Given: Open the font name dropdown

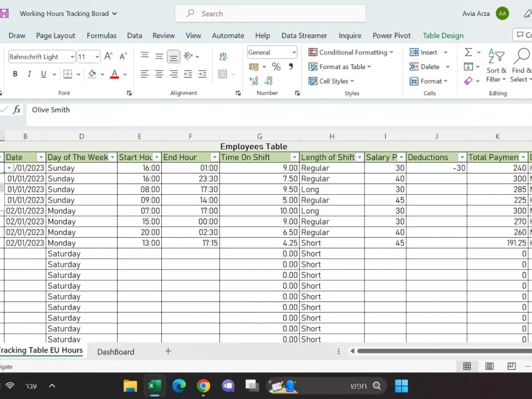Looking at the screenshot, I should pos(72,56).
